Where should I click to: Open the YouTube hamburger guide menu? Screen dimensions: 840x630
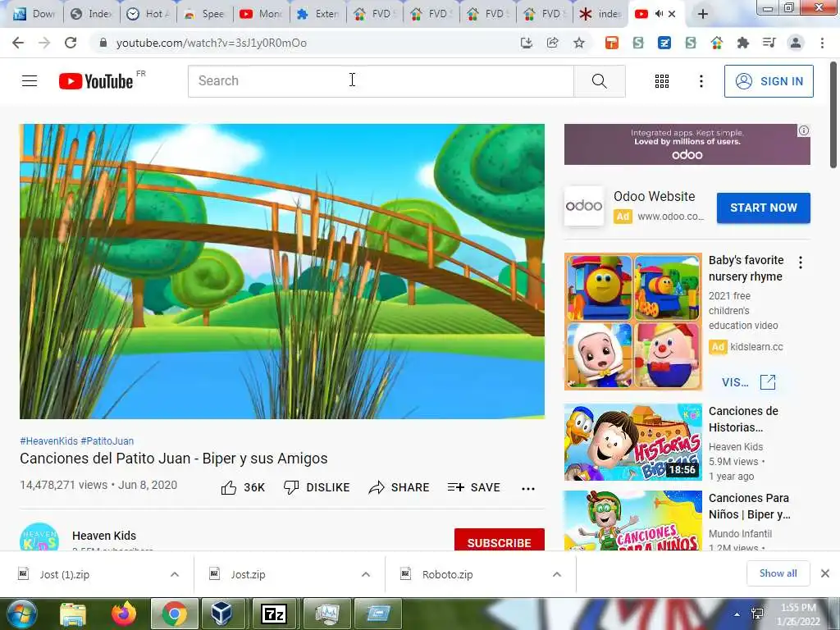[x=30, y=81]
